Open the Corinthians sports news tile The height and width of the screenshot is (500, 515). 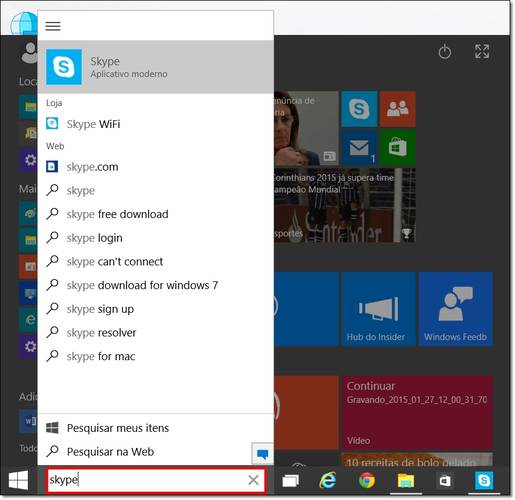[345, 205]
